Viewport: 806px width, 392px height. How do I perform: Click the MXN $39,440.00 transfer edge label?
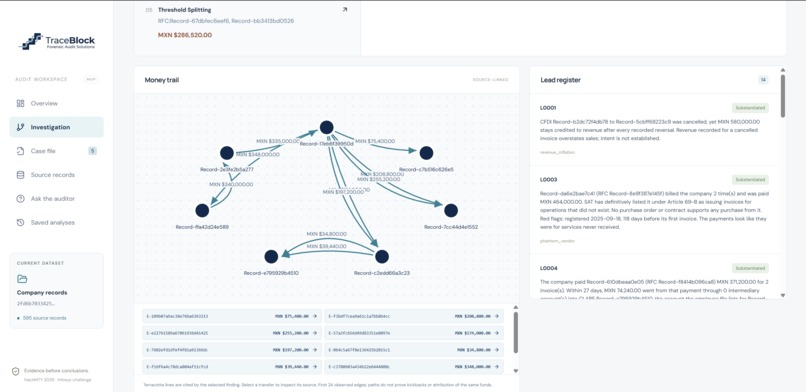tap(326, 246)
